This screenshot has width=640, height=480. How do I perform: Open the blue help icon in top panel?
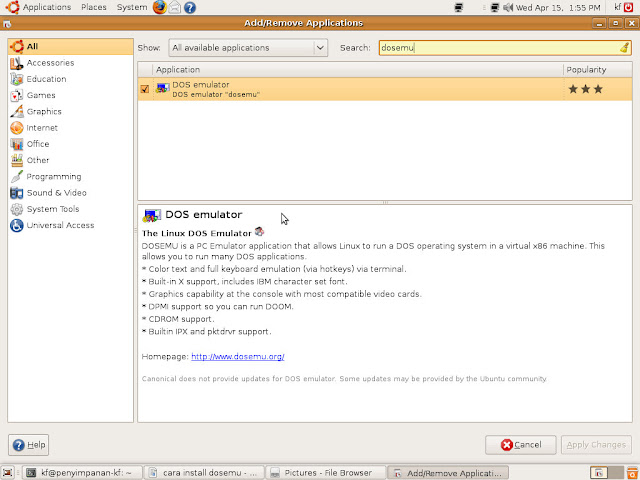[190, 7]
